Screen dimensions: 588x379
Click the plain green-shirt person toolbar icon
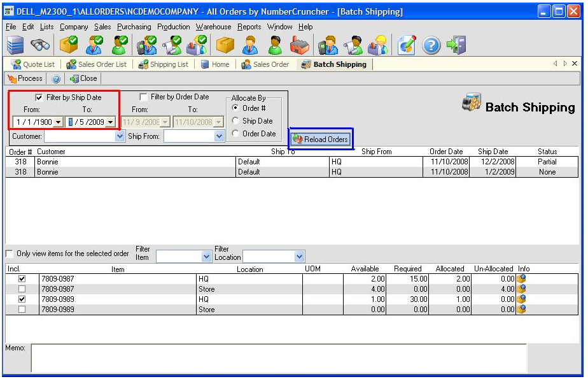point(275,45)
